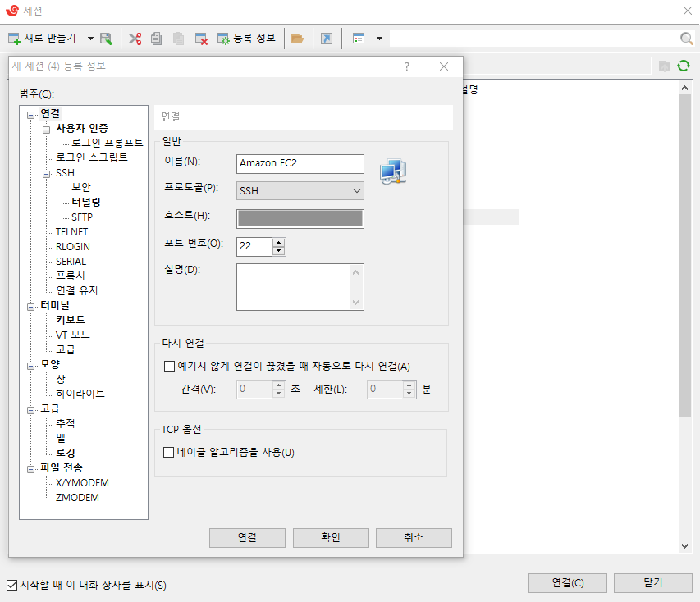Click the New session (새로 만들기) icon
The image size is (700, 602).
click(x=14, y=39)
